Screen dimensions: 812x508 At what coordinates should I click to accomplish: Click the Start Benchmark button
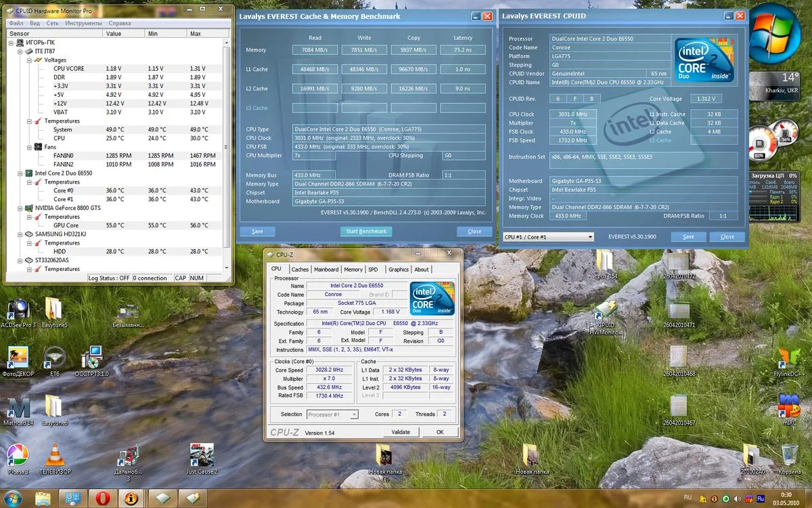tap(366, 232)
